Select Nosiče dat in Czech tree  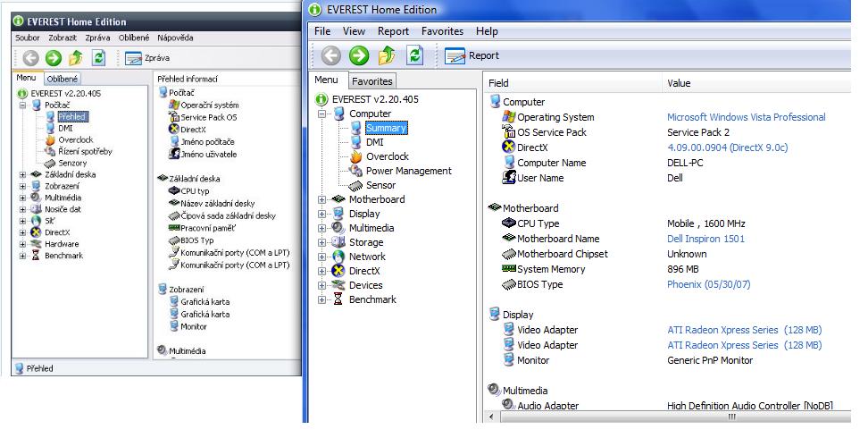(63, 209)
